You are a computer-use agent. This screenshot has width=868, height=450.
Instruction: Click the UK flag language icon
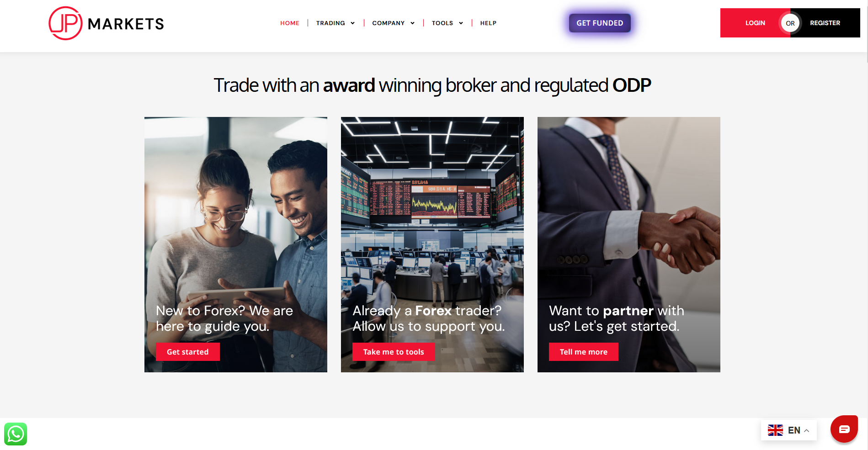pyautogui.click(x=775, y=430)
